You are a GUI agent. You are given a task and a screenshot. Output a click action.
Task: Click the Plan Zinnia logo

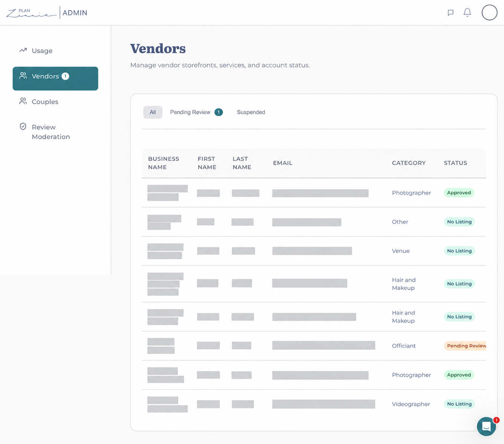pos(31,13)
